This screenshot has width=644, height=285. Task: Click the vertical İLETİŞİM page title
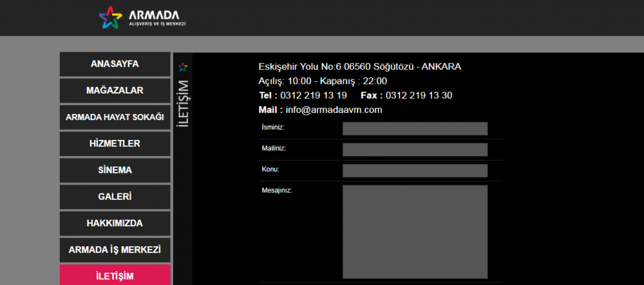coord(184,104)
